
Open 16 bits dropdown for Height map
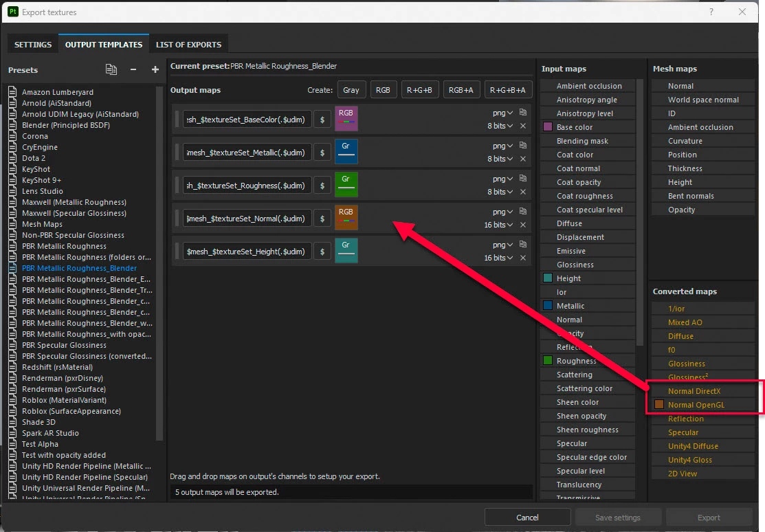tap(498, 258)
